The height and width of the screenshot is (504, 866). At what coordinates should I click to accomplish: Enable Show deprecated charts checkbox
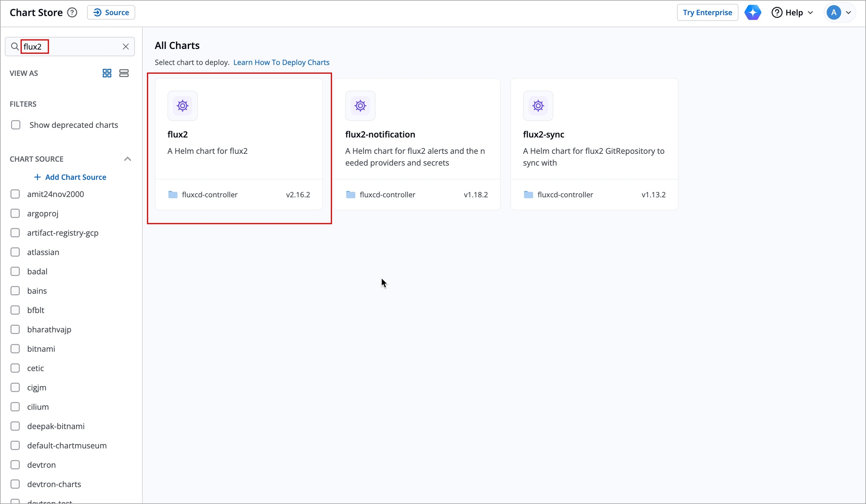point(16,125)
